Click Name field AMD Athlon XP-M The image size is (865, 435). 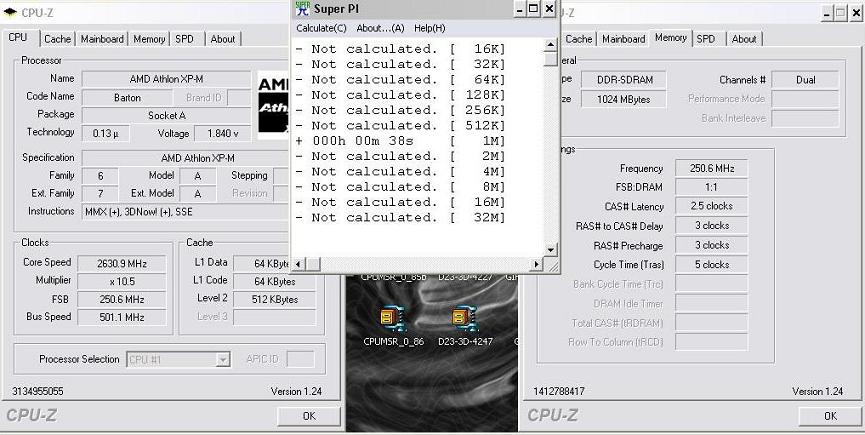point(167,79)
